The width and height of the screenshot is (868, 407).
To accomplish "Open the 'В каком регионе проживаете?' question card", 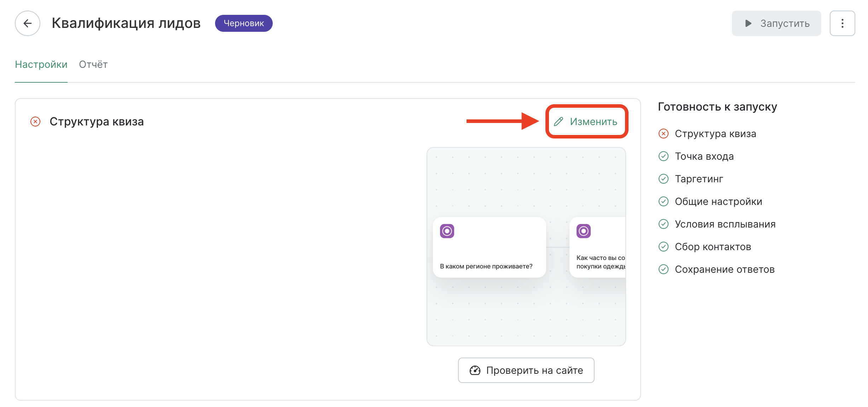I will (x=489, y=254).
